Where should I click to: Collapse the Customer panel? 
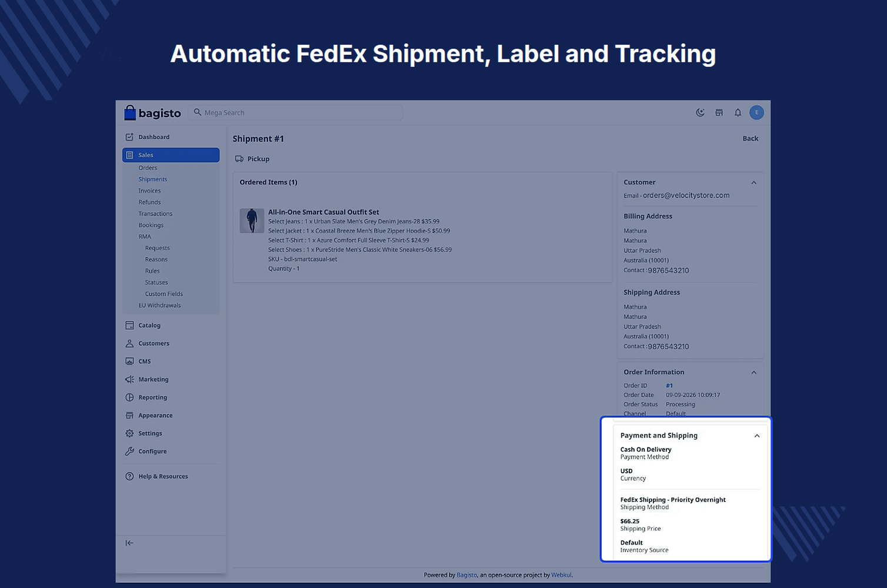753,183
